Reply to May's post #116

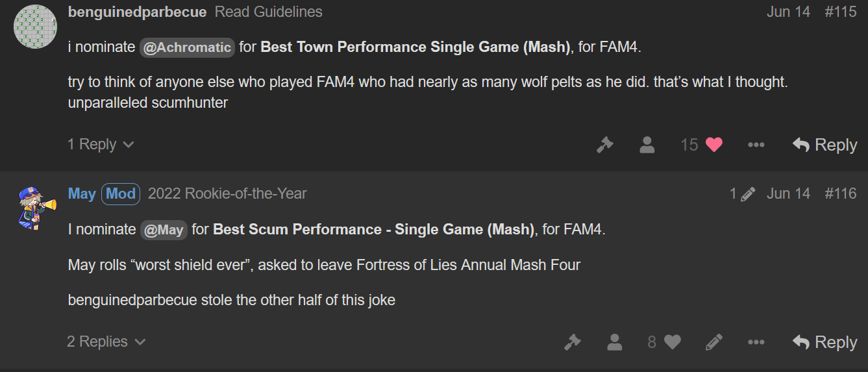pyautogui.click(x=825, y=342)
